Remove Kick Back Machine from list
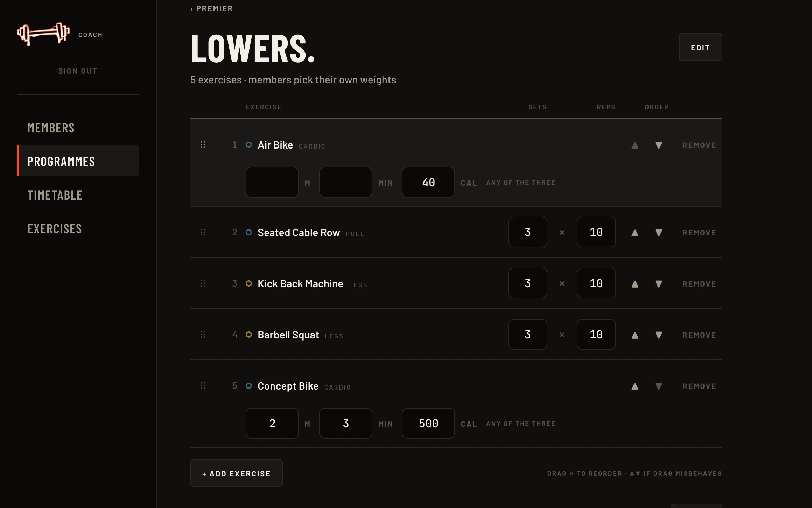The height and width of the screenshot is (508, 812). coord(699,284)
